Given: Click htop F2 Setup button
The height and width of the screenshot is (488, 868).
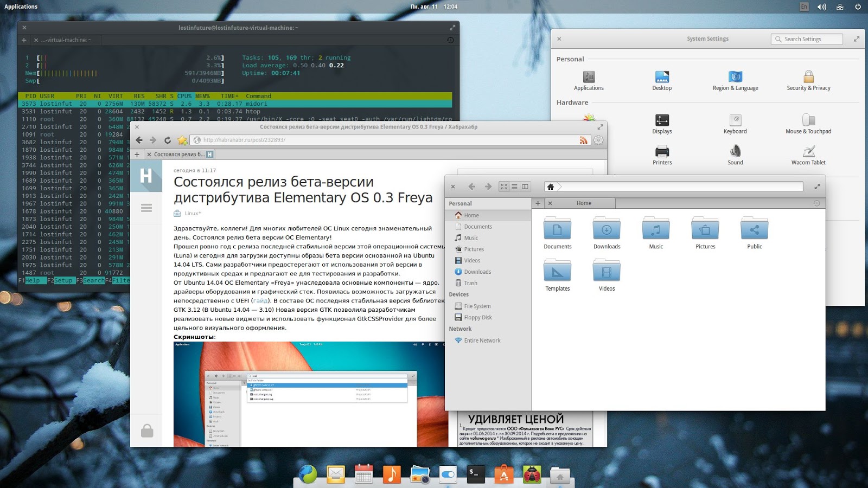Looking at the screenshot, I should [63, 280].
